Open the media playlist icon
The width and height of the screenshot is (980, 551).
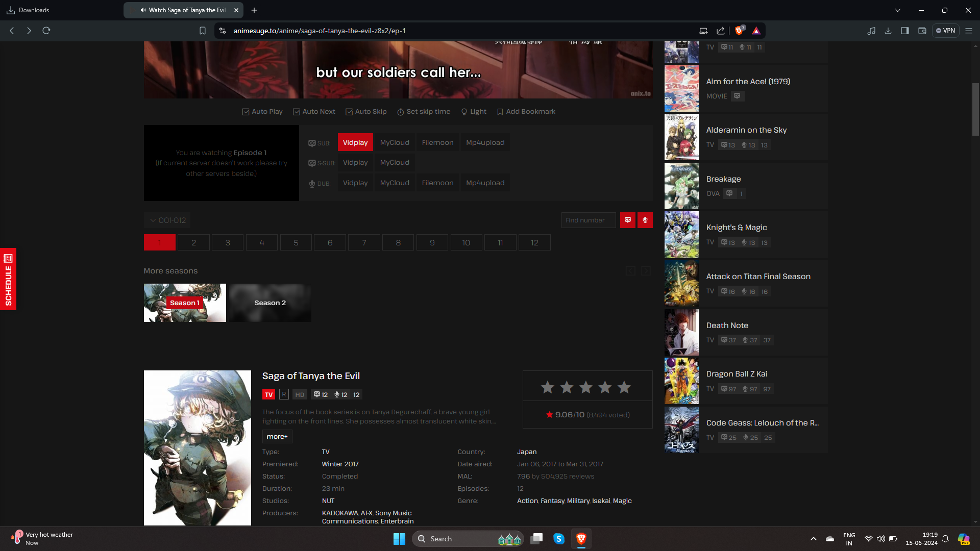pos(871,31)
